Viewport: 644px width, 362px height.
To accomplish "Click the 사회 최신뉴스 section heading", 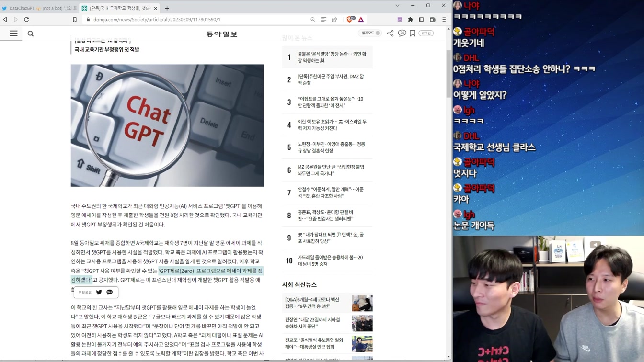I will tap(299, 284).
